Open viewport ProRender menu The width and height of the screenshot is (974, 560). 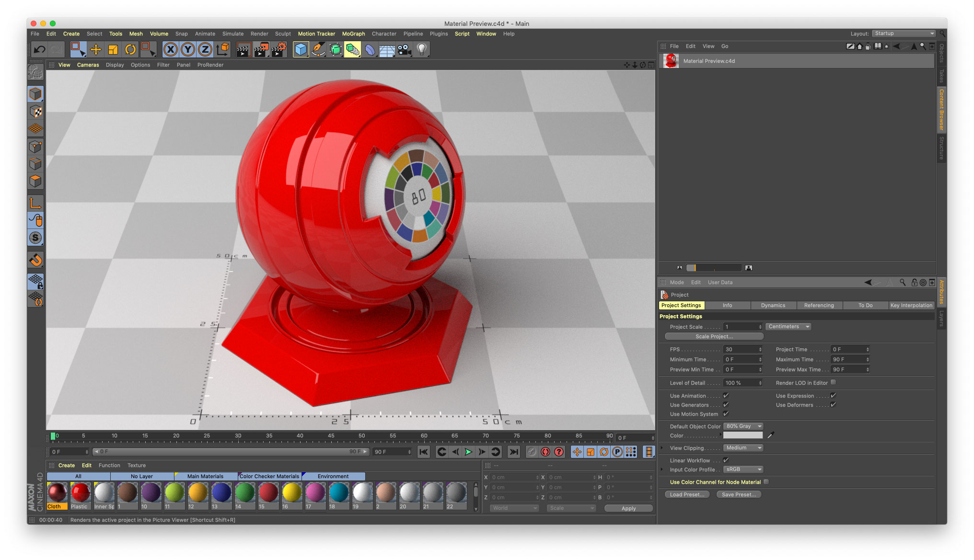tap(210, 65)
